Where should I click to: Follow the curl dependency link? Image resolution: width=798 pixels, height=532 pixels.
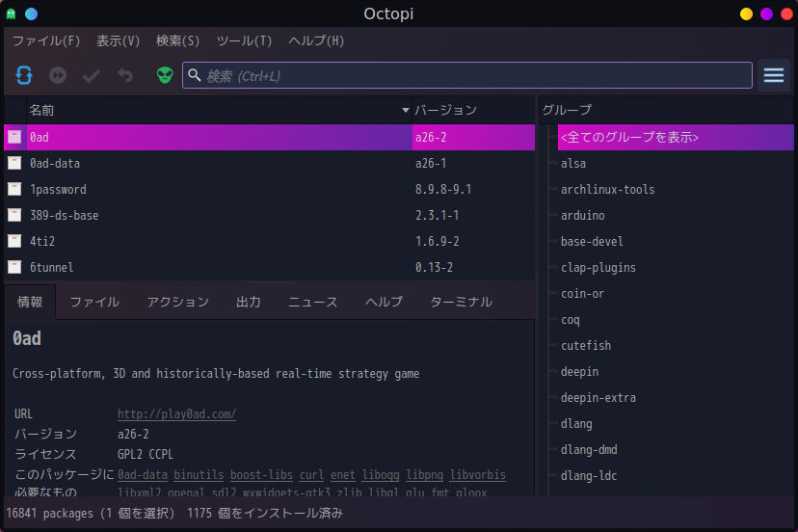tap(311, 474)
